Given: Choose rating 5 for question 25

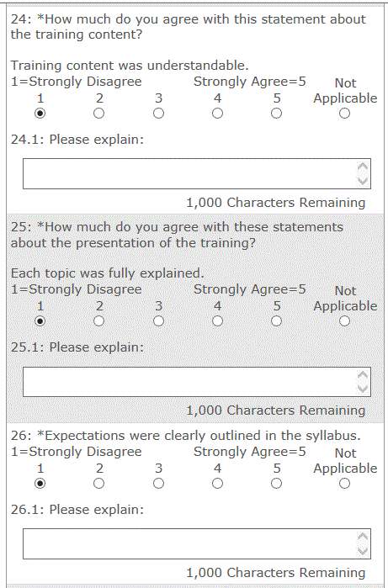Looking at the screenshot, I should [x=277, y=321].
